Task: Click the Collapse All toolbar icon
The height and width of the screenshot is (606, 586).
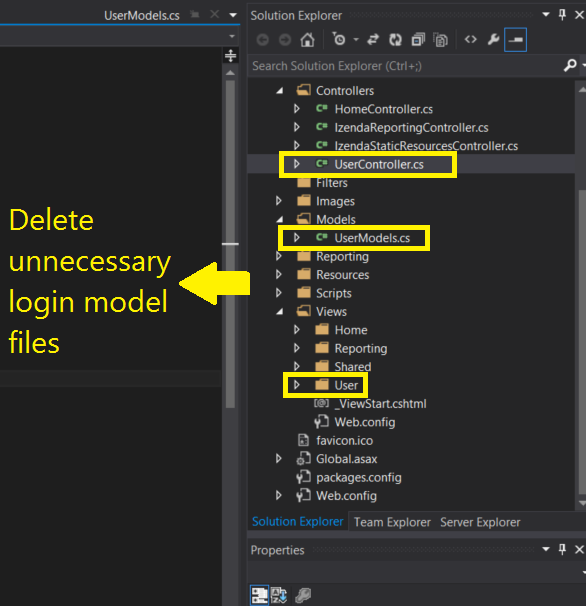Action: coord(418,39)
